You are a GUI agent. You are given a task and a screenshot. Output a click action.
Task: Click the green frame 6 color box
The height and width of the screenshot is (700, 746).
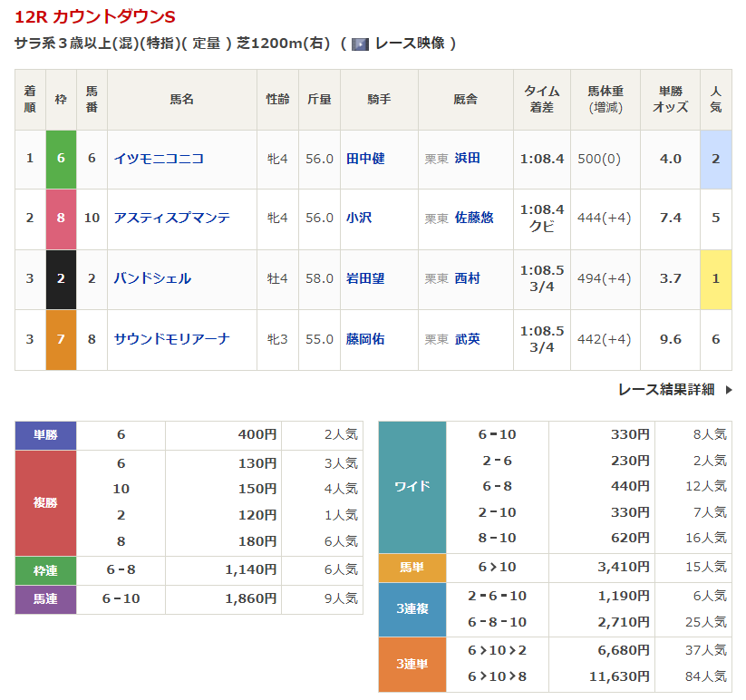pos(61,159)
